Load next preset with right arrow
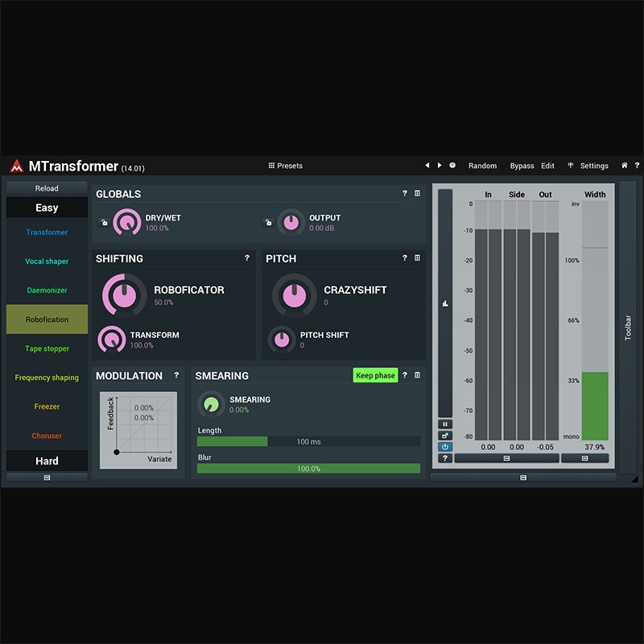Viewport: 644px width, 644px height. pos(440,165)
